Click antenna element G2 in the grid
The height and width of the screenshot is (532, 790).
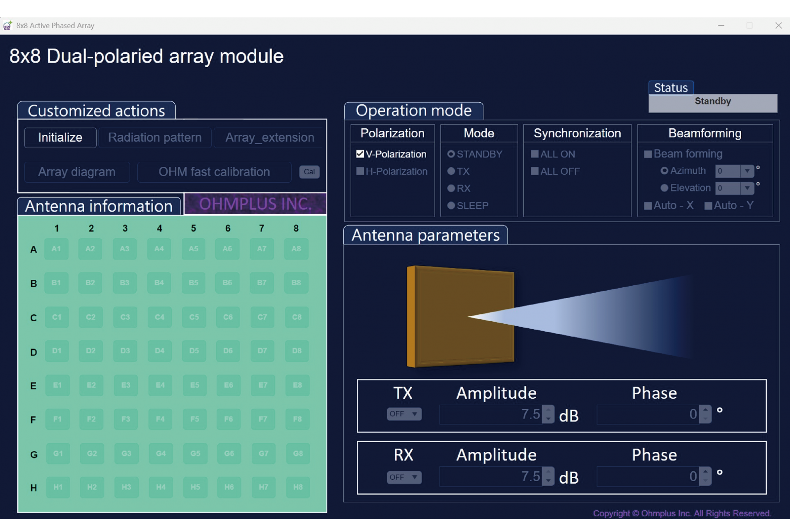point(92,454)
